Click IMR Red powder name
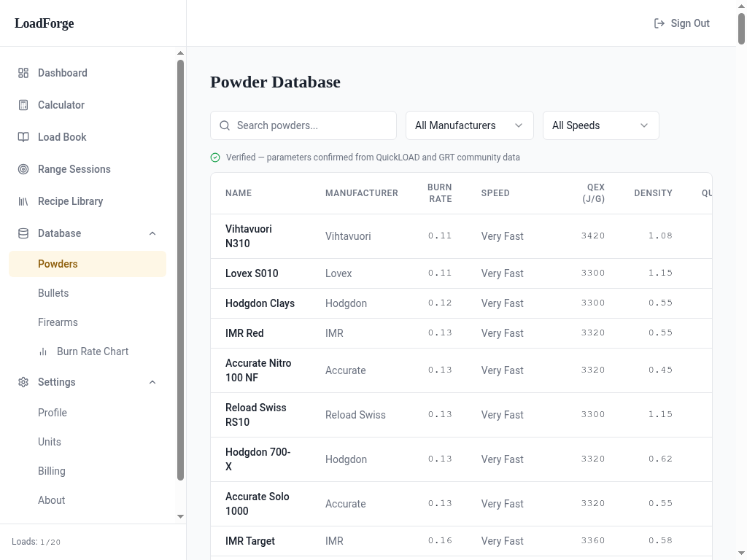Viewport: 747px width, 560px height. pyautogui.click(x=244, y=333)
